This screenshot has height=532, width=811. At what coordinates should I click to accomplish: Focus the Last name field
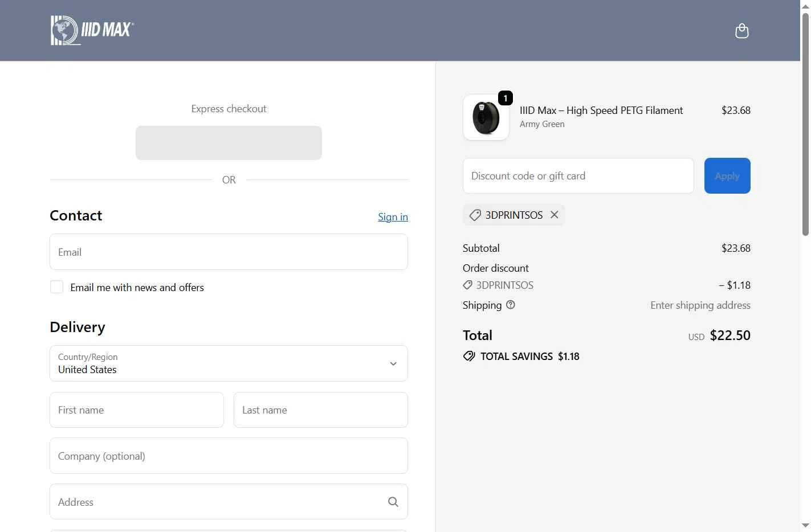tap(321, 410)
